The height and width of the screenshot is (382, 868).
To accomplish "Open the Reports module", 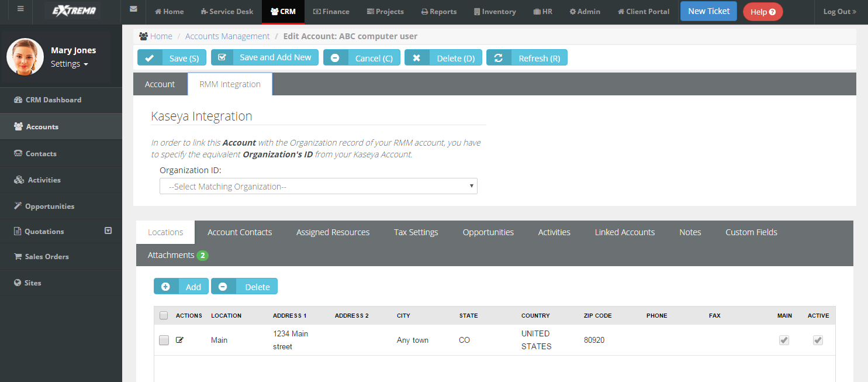I will (x=439, y=12).
